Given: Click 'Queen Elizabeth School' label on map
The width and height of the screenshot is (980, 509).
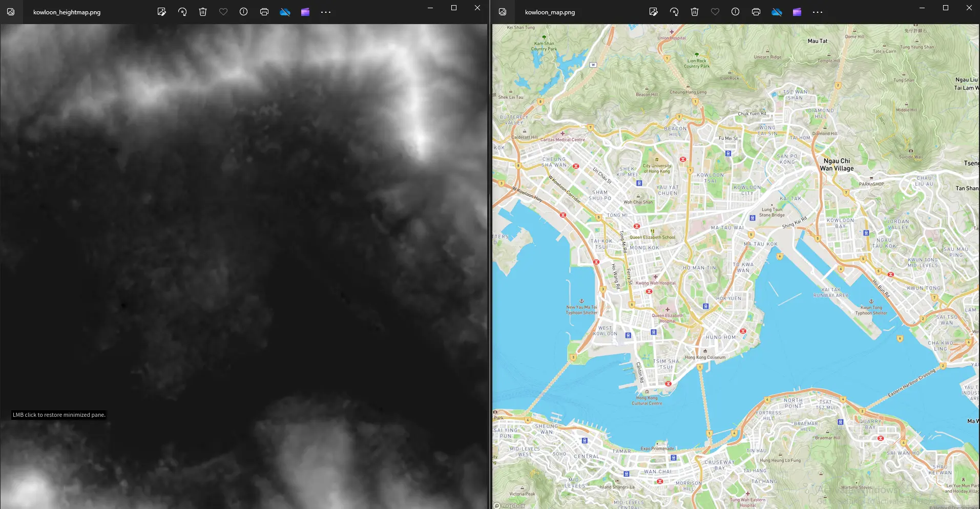Looking at the screenshot, I should pyautogui.click(x=653, y=237).
